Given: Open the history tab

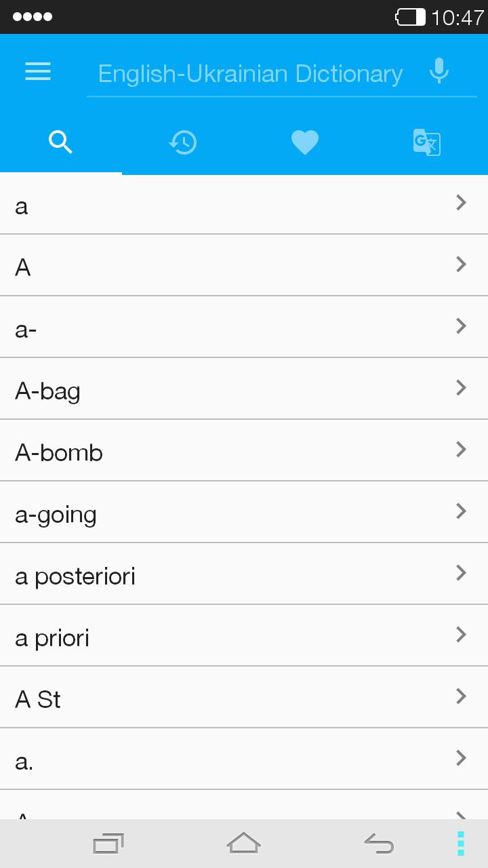Looking at the screenshot, I should pos(183,142).
